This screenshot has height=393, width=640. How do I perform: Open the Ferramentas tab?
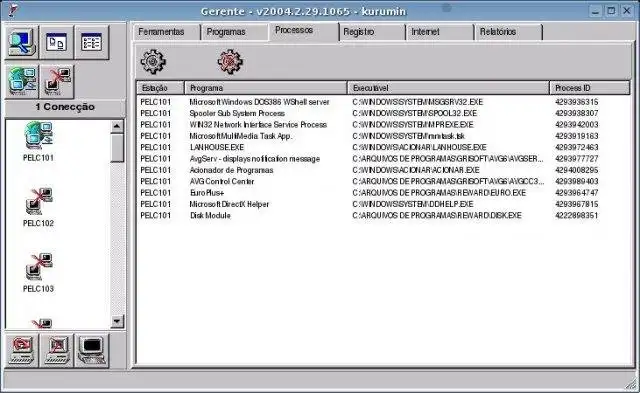(167, 32)
